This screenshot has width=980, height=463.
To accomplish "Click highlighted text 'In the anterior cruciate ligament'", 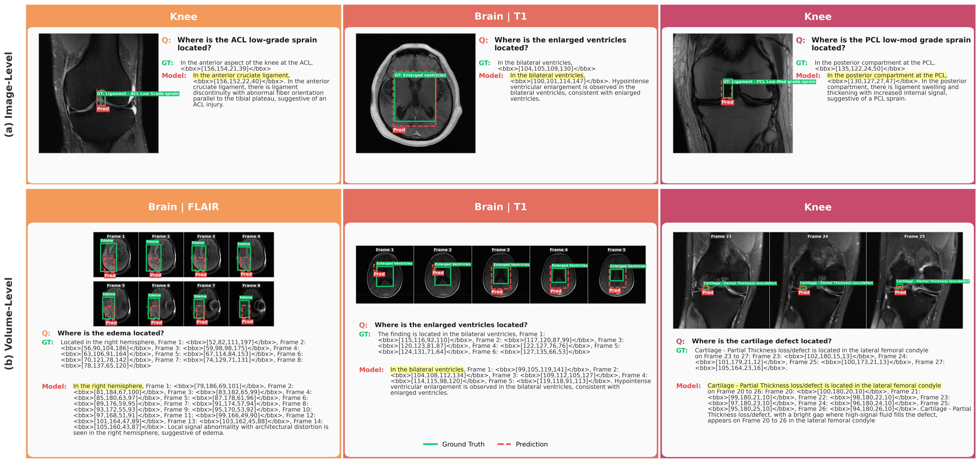I will [241, 75].
